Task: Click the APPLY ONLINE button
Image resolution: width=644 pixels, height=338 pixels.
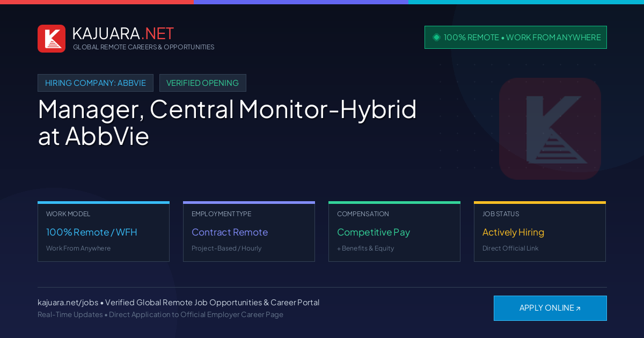Action: [x=550, y=308]
